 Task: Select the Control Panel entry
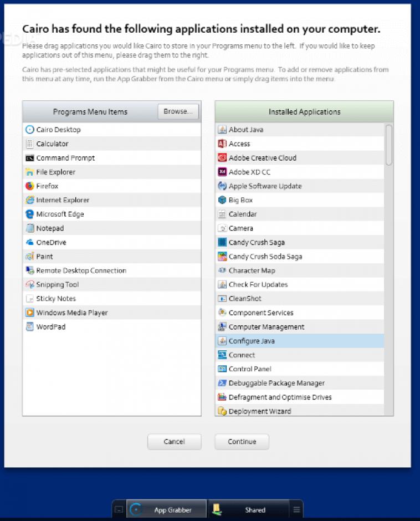point(299,369)
